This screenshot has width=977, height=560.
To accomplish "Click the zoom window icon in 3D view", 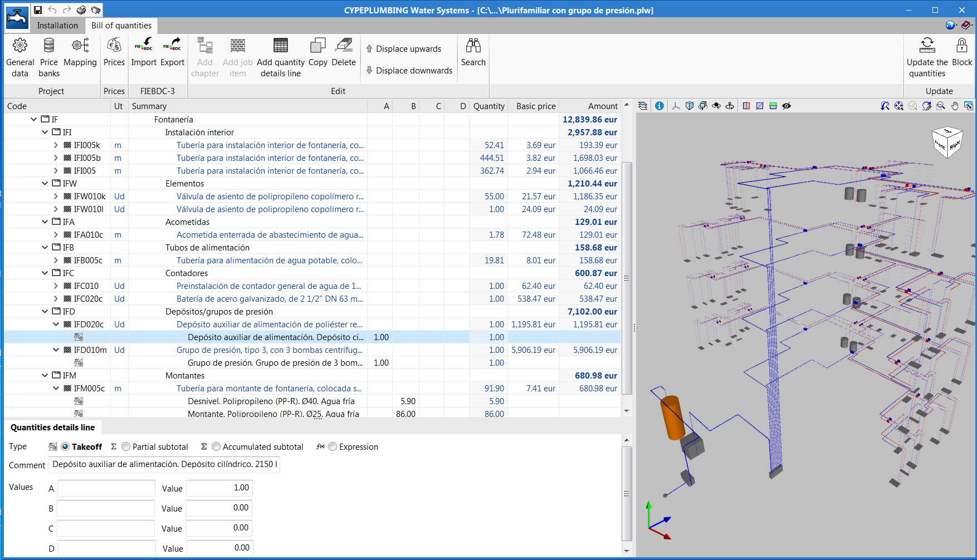I will point(940,105).
